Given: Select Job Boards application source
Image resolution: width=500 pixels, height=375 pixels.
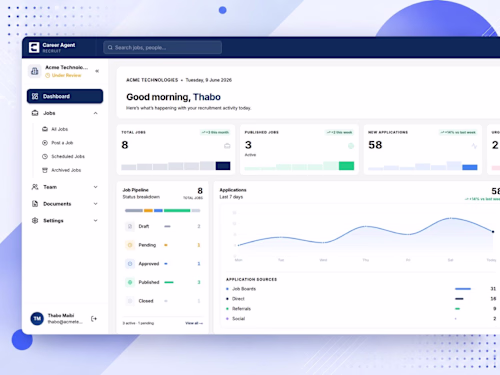Looking at the screenshot, I should click(x=361, y=289).
